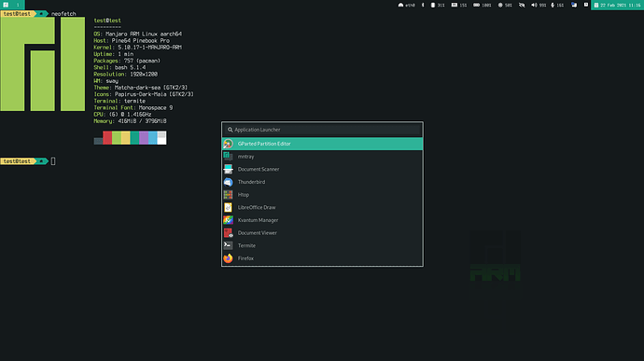Launch Termite from the launcher list

(322, 245)
